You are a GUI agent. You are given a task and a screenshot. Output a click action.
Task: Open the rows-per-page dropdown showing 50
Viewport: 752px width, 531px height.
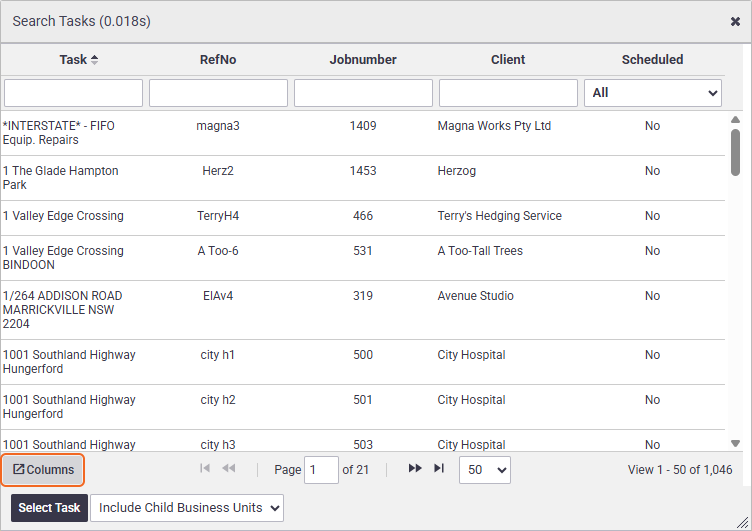pyautogui.click(x=484, y=470)
